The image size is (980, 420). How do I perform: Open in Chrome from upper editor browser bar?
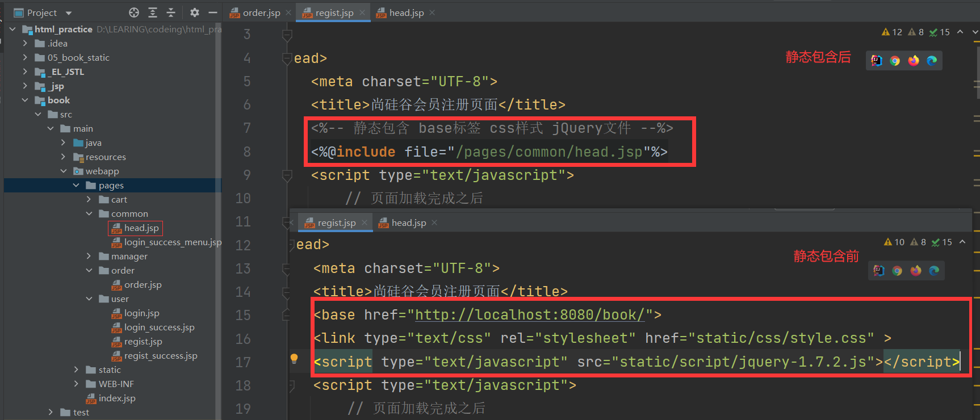point(895,61)
